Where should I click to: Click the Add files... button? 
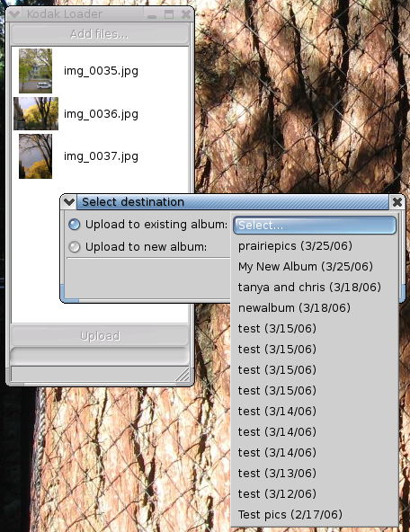coord(100,34)
